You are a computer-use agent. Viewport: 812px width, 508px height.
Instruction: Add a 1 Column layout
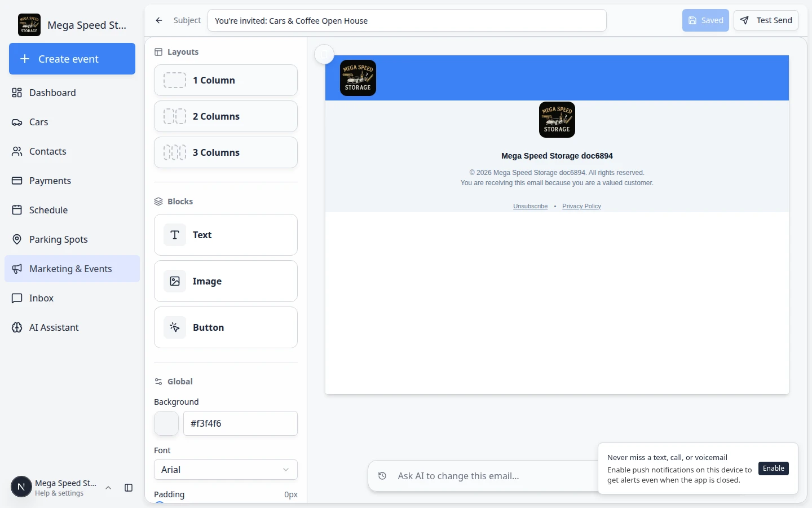tap(226, 80)
